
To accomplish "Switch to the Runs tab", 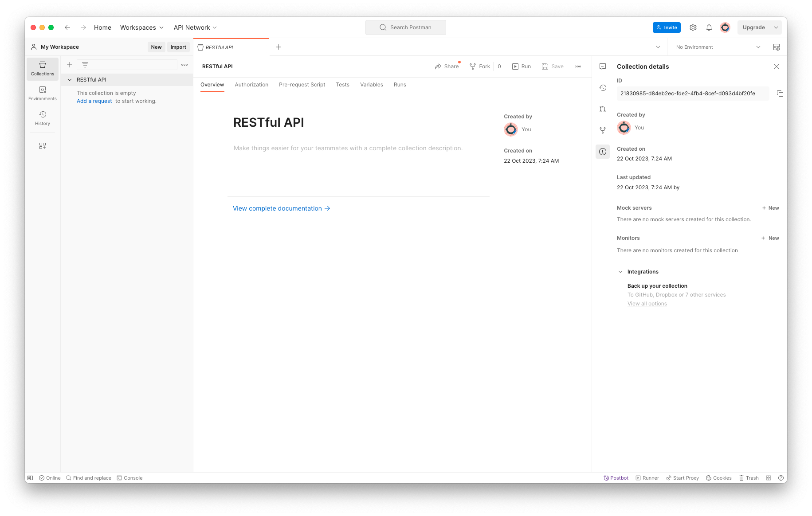I will [x=400, y=85].
